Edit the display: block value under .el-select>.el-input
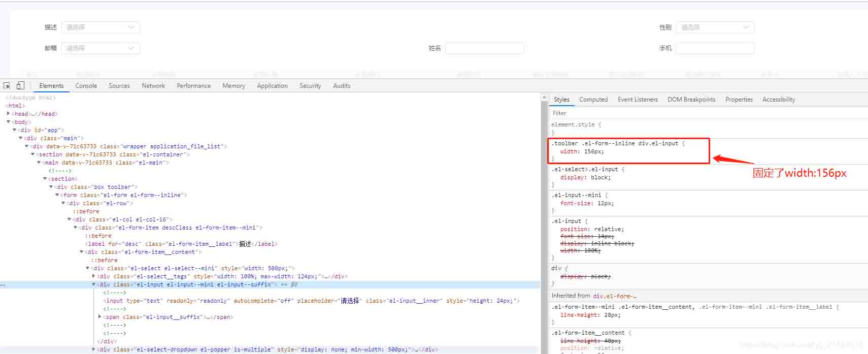This screenshot has width=868, height=354. coord(600,177)
